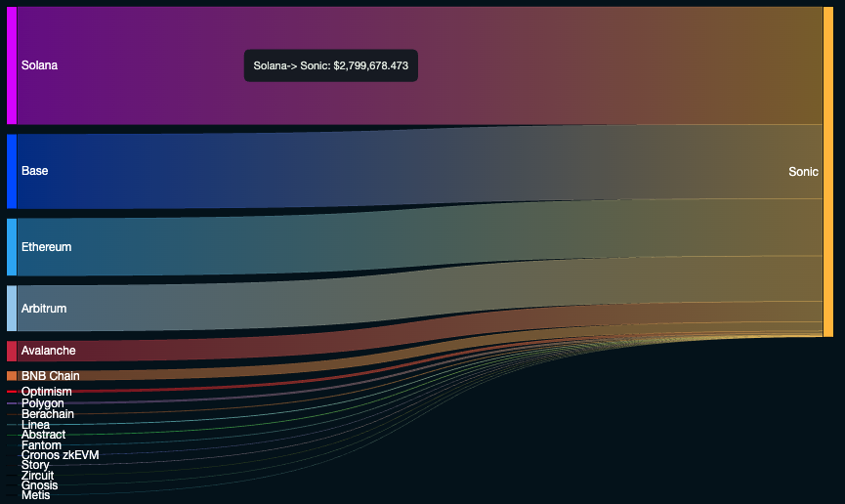Screen dimensions: 845x504
Task: Click the red Avalanche node bar
Action: click(x=12, y=351)
